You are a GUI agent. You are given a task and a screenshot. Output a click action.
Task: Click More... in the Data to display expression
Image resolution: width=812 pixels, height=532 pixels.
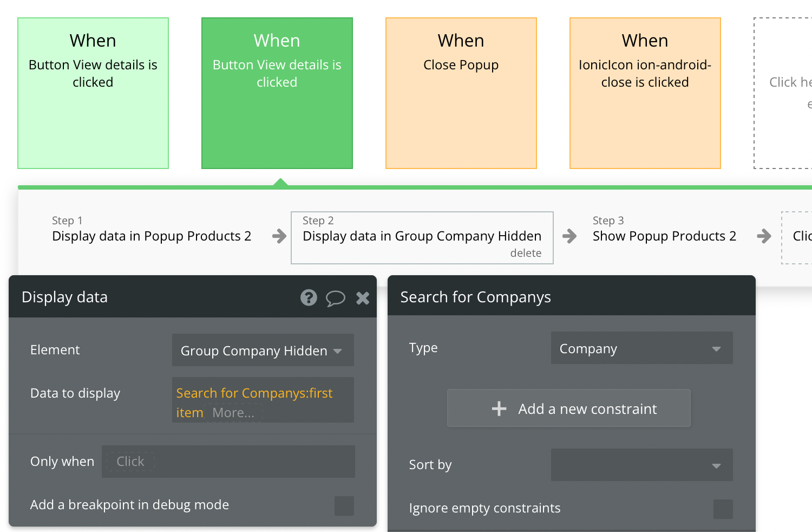coord(233,413)
